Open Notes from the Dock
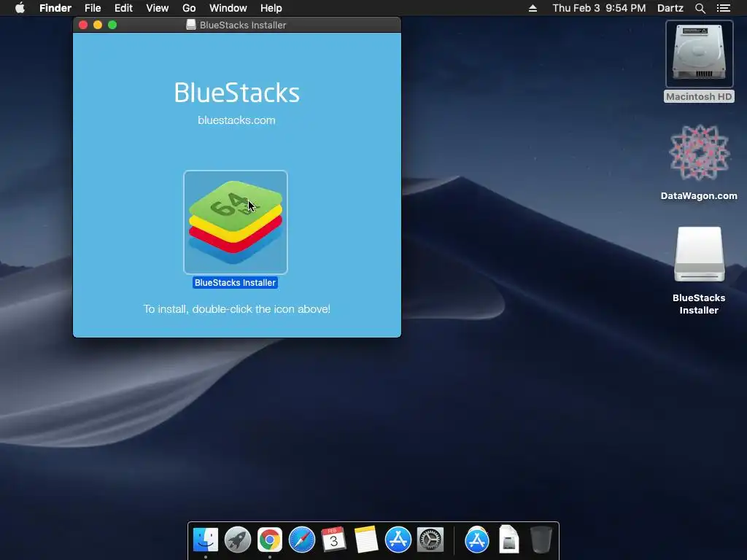Image resolution: width=747 pixels, height=560 pixels. [366, 540]
